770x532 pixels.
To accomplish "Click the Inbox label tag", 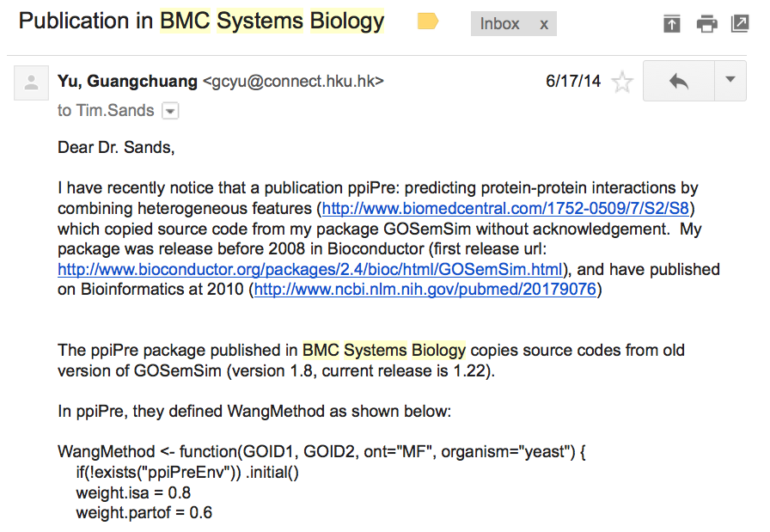I will 499,24.
